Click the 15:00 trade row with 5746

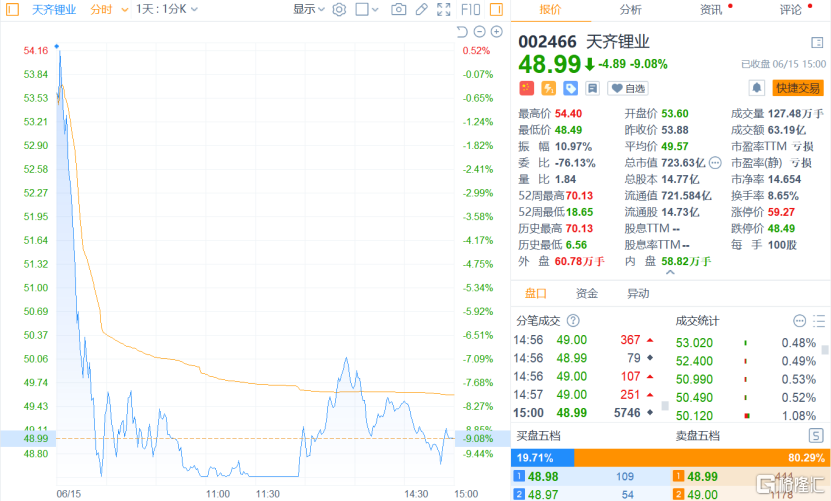click(x=584, y=412)
